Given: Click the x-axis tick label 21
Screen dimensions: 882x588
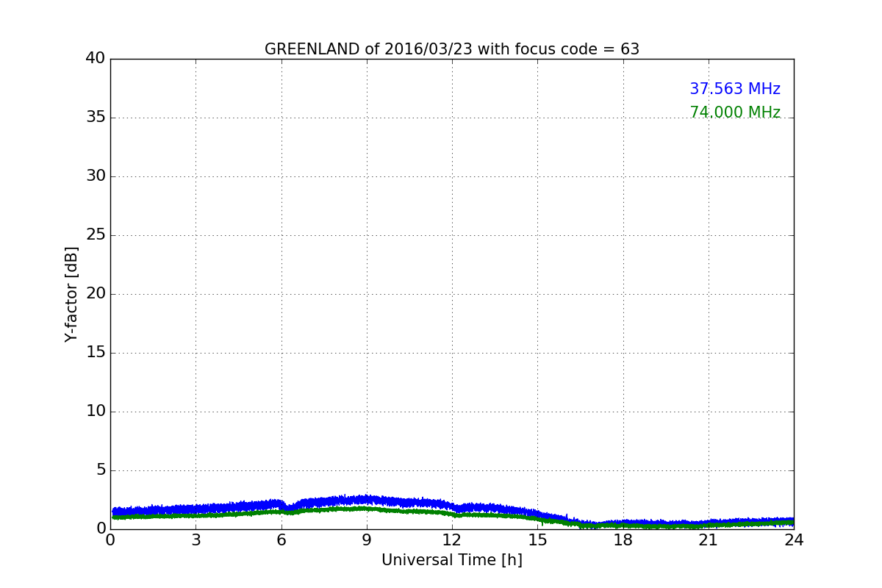Looking at the screenshot, I should tap(709, 540).
